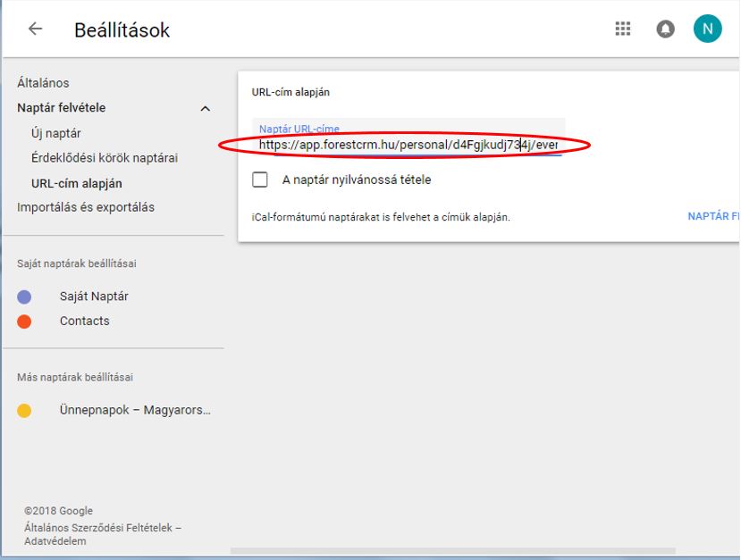Click the orange Contacts color dot
The image size is (741, 560).
(x=24, y=322)
